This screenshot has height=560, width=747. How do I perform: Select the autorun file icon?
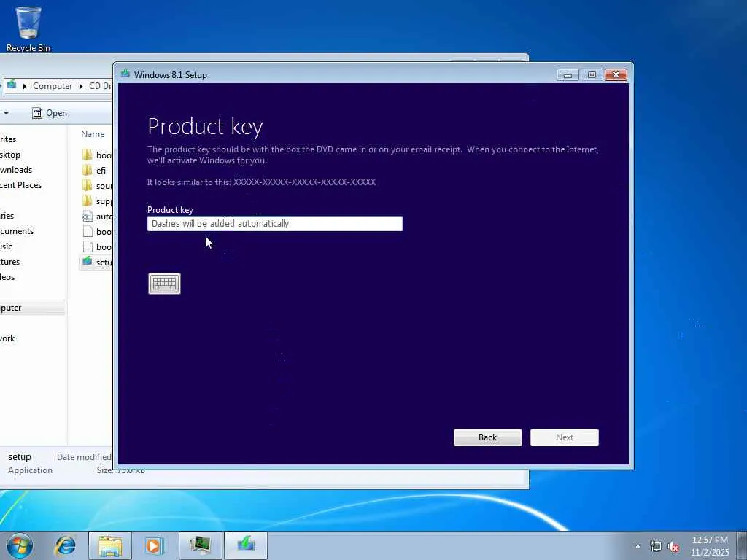click(88, 216)
